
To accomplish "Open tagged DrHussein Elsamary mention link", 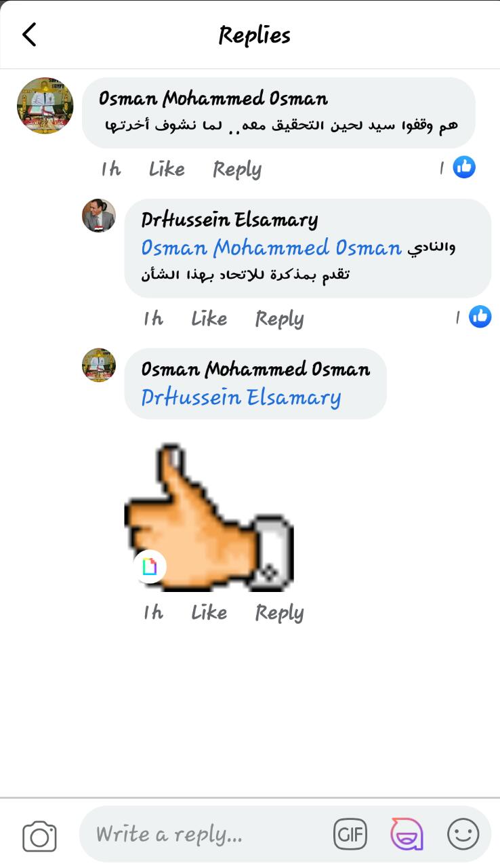I will (241, 397).
